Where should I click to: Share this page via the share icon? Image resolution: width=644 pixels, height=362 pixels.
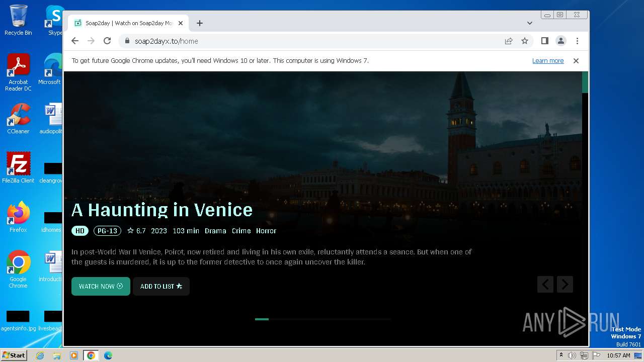(509, 41)
